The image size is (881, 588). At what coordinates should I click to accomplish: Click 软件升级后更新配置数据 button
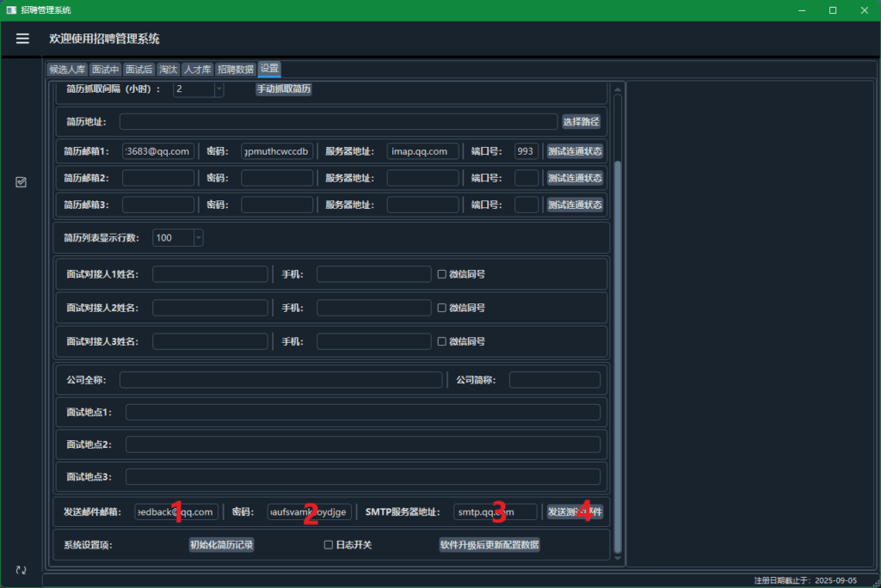click(490, 545)
